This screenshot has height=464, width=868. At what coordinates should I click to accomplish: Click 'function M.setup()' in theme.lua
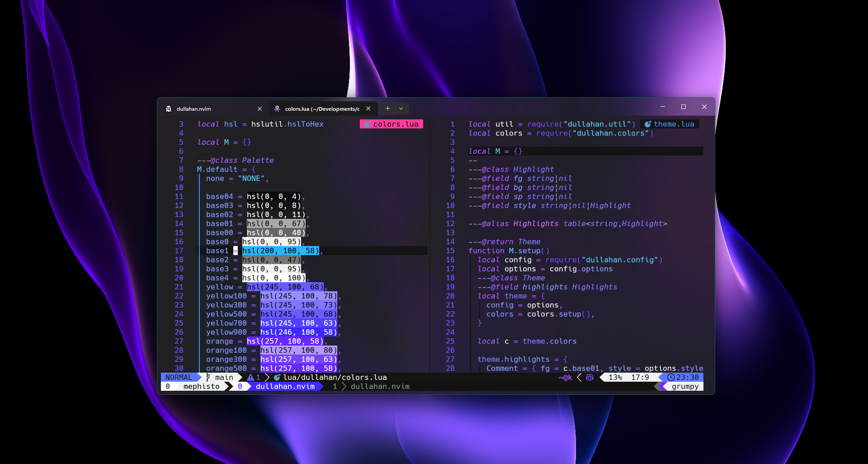coord(509,251)
